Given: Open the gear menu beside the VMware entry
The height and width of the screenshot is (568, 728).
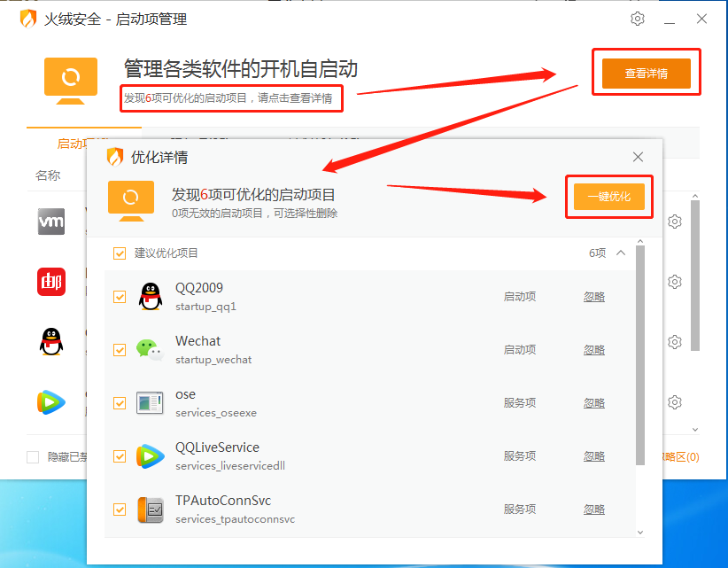Looking at the screenshot, I should click(x=675, y=221).
